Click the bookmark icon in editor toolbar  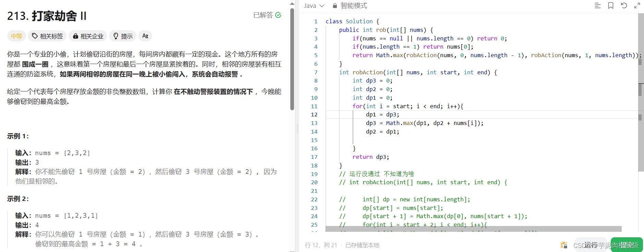(611, 5)
